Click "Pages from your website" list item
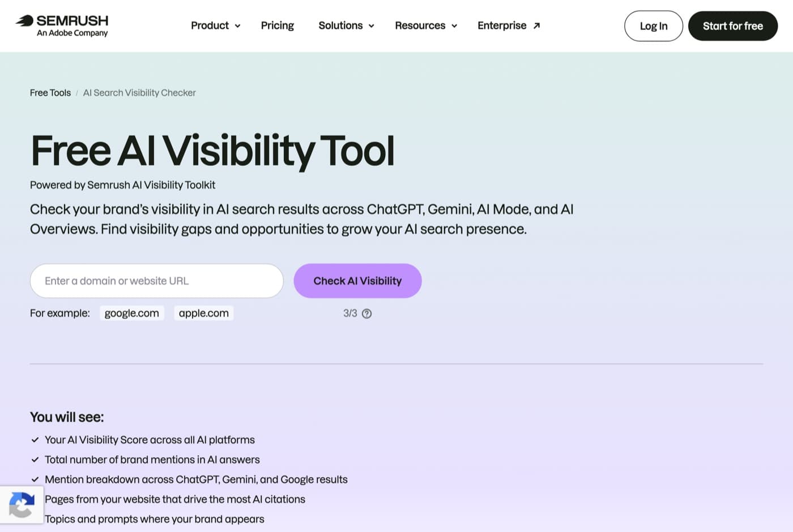 pyautogui.click(x=175, y=499)
